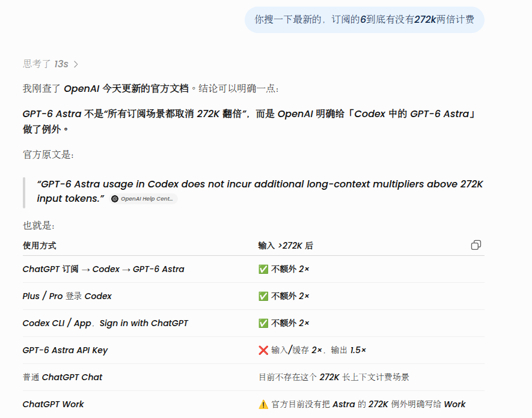This screenshot has height=418, width=532.
Task: Click the 'ChatGPT 订阅 → Codex' row label
Action: [103, 269]
